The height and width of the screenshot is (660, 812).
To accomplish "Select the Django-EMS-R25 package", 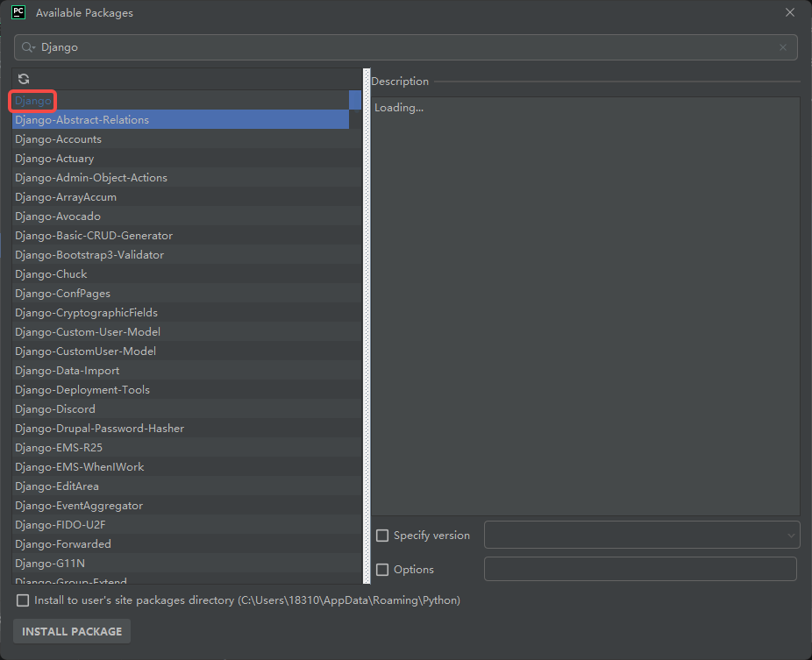I will 187,447.
